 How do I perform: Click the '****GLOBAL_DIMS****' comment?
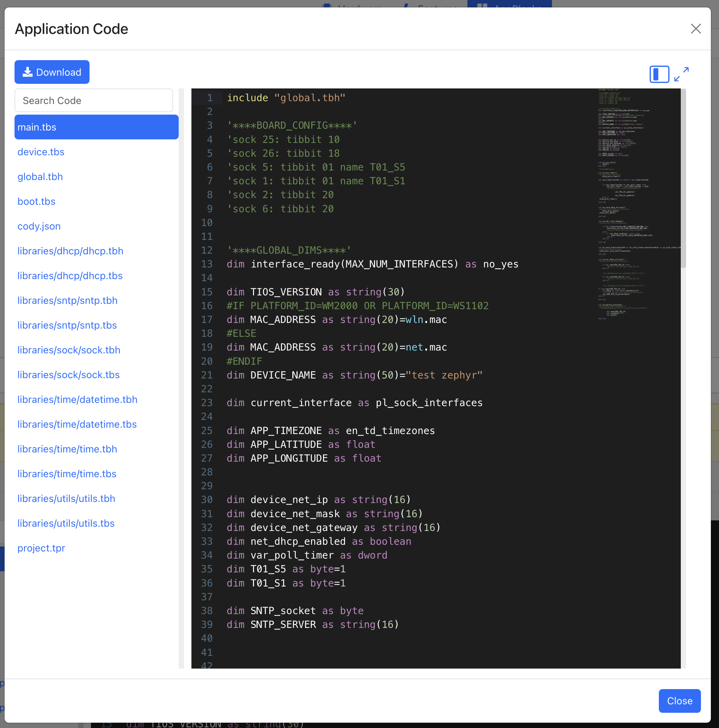tap(289, 250)
